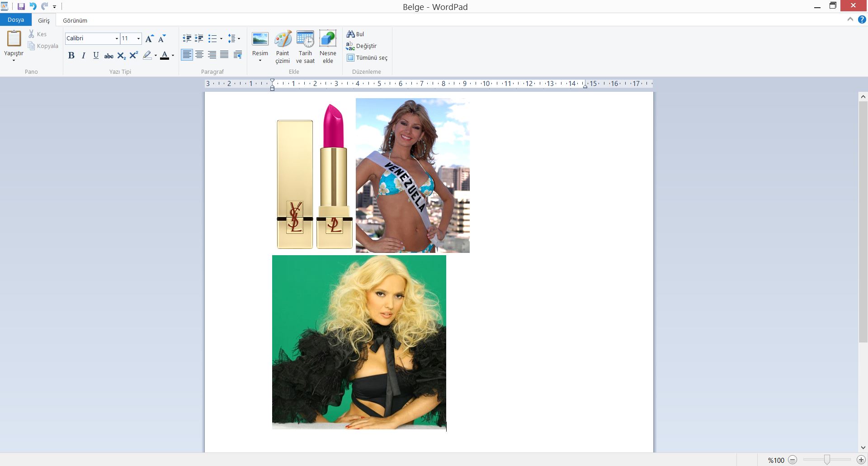
Task: Align text left
Action: point(187,55)
